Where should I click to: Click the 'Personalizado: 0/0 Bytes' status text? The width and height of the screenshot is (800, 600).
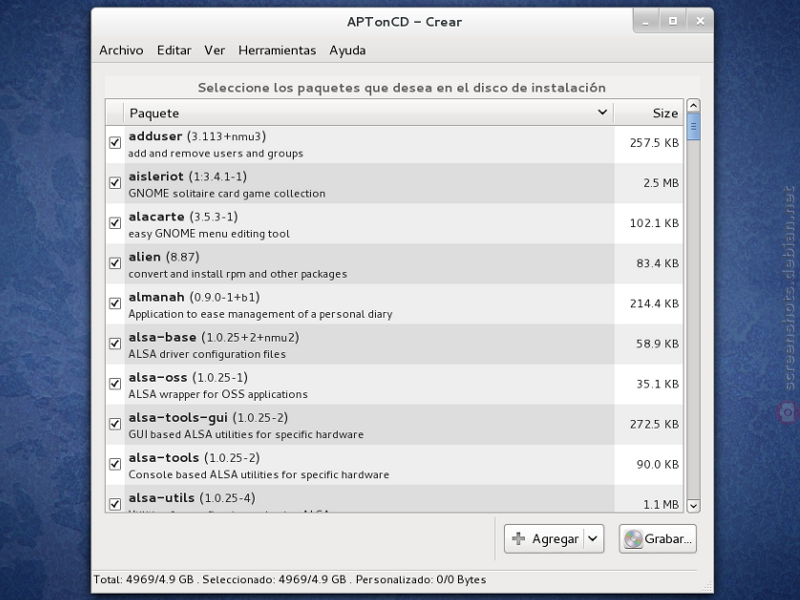[421, 580]
